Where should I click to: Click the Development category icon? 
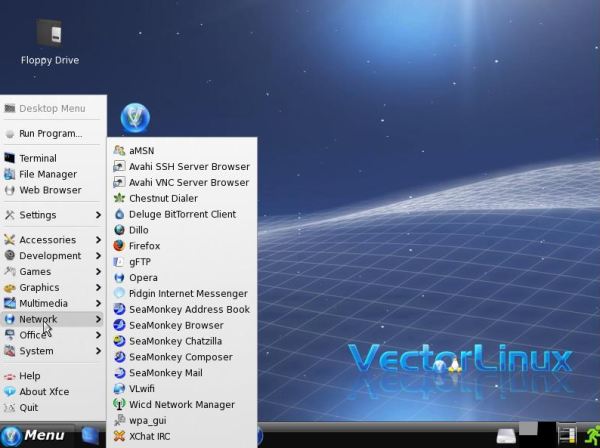10,256
